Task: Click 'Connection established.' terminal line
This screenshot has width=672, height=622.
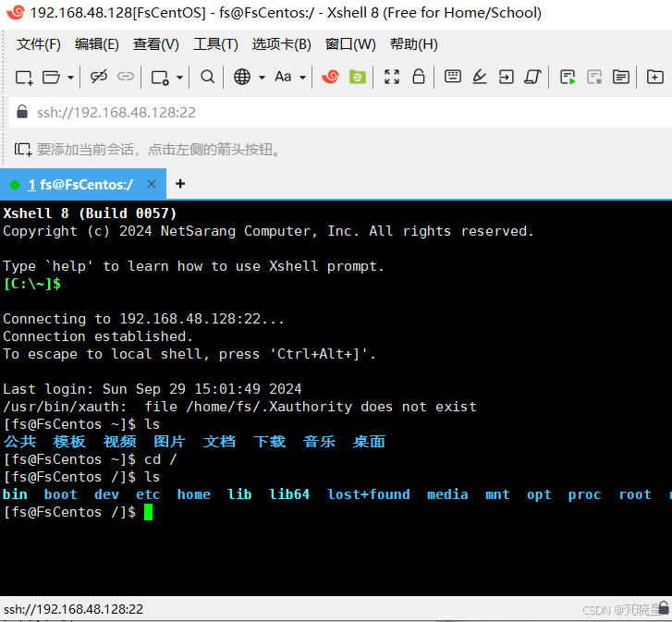Action: 98,336
